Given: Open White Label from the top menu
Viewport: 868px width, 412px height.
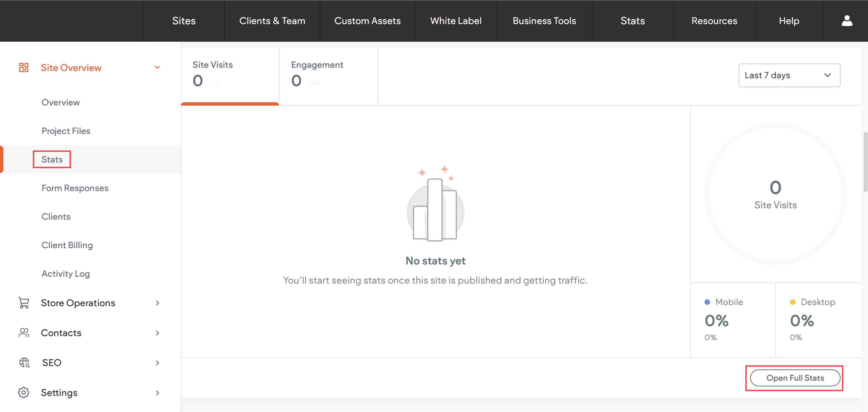Looking at the screenshot, I should [456, 21].
